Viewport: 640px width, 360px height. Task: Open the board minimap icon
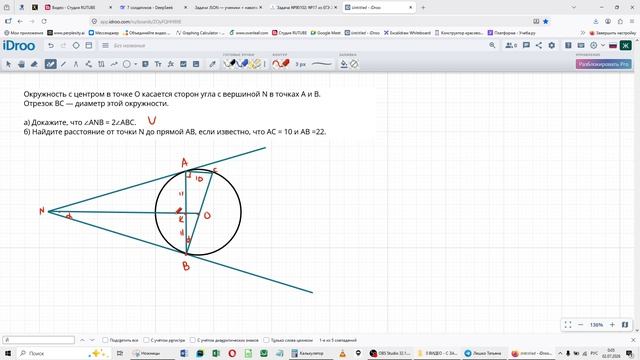pyautogui.click(x=625, y=324)
